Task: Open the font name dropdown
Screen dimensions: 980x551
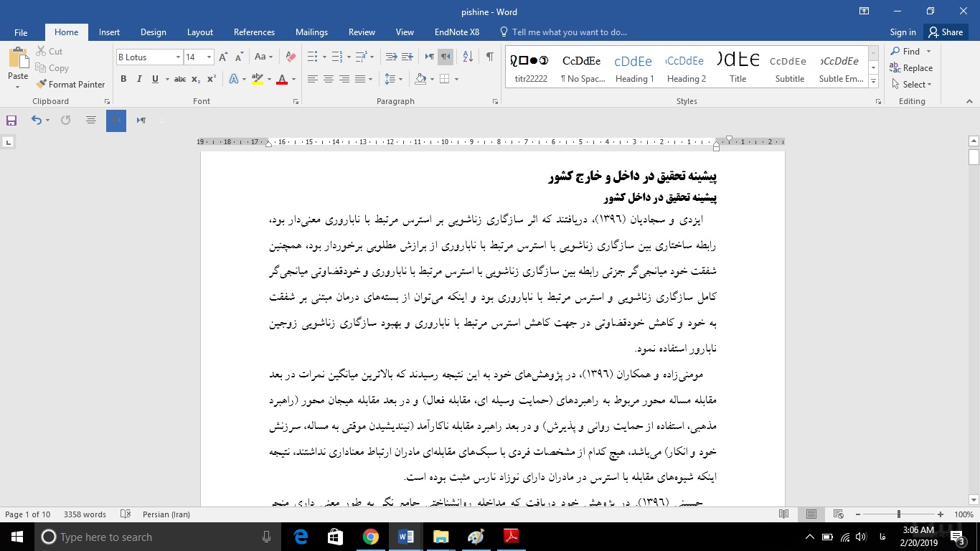Action: click(177, 56)
